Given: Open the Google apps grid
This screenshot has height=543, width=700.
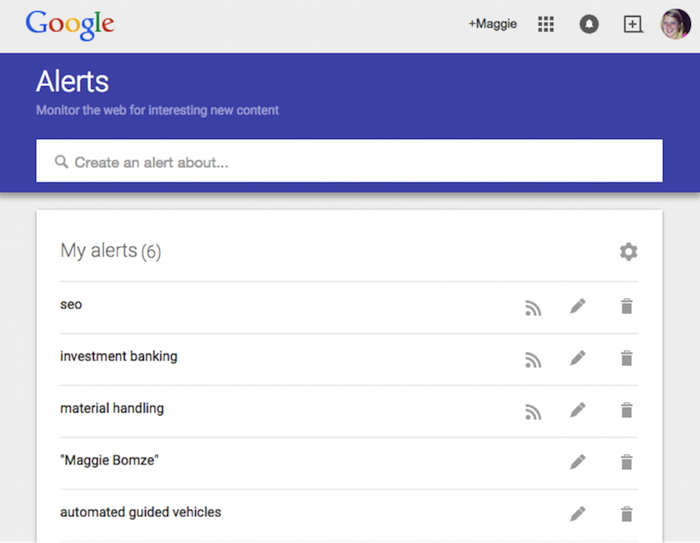Looking at the screenshot, I should point(546,25).
